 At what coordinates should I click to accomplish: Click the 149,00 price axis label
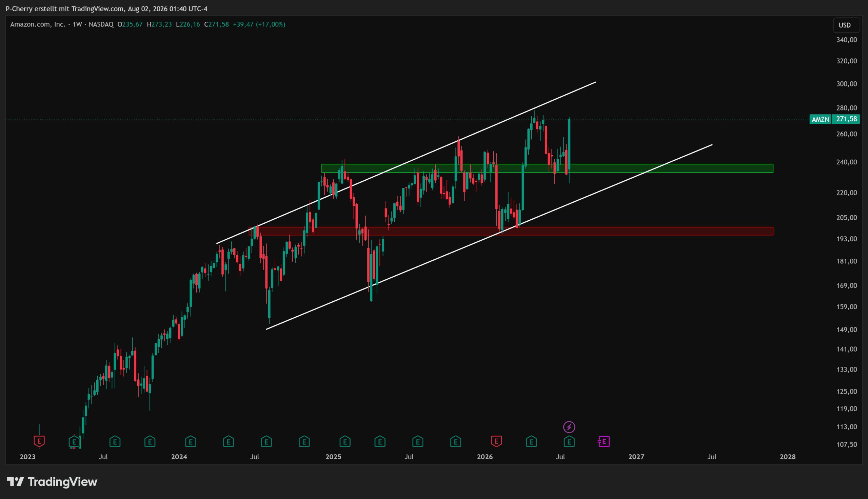(847, 330)
